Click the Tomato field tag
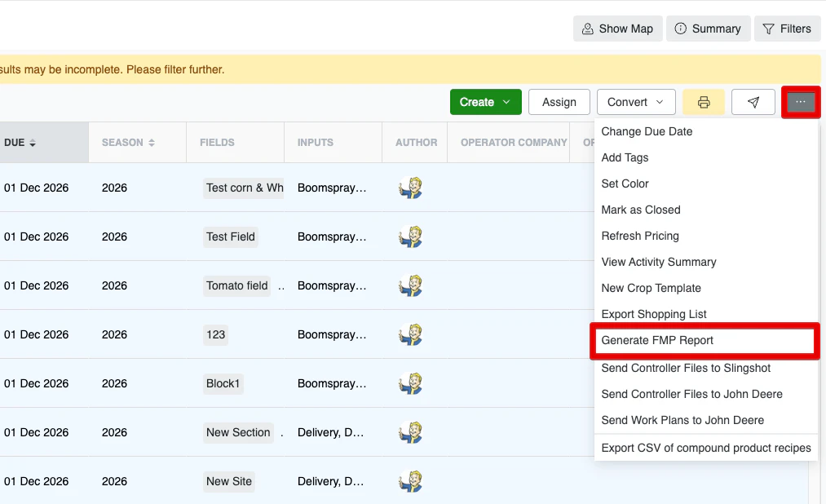 click(237, 285)
